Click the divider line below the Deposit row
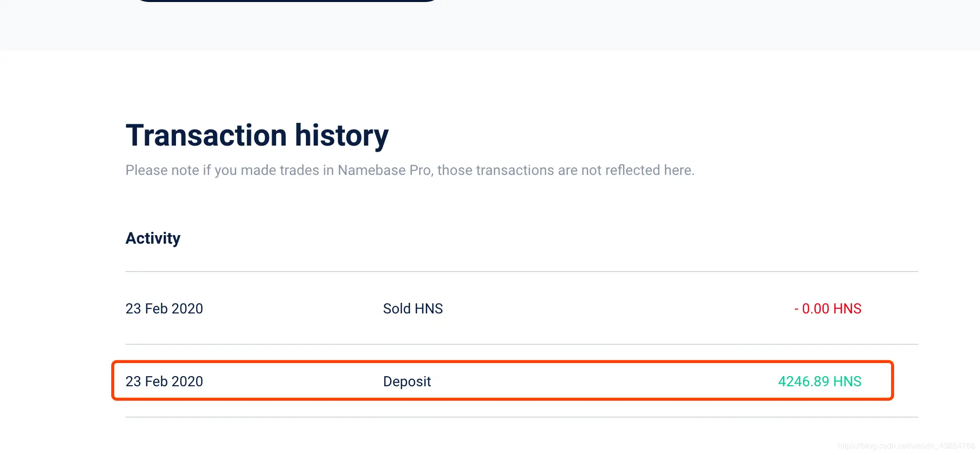The width and height of the screenshot is (980, 455). click(x=522, y=417)
